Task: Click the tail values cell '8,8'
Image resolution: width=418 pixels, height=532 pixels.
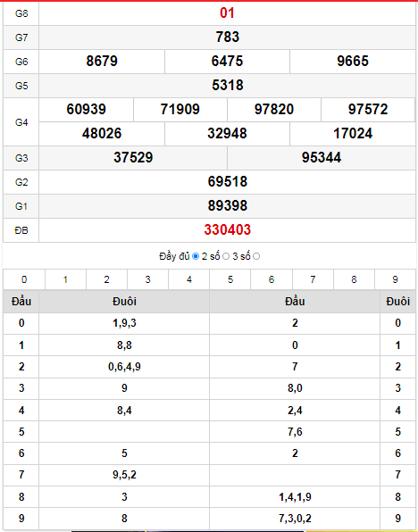Action: pos(124,345)
